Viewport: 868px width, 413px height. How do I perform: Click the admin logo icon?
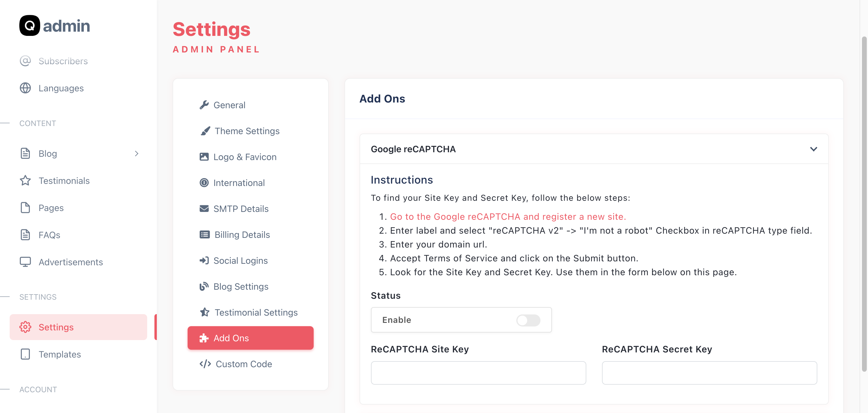pyautogui.click(x=30, y=26)
